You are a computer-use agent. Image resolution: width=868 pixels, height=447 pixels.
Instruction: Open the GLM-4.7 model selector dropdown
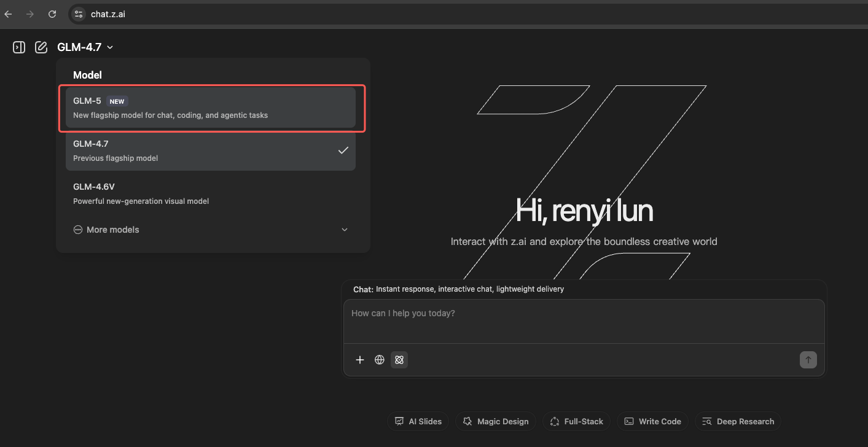[x=85, y=47]
